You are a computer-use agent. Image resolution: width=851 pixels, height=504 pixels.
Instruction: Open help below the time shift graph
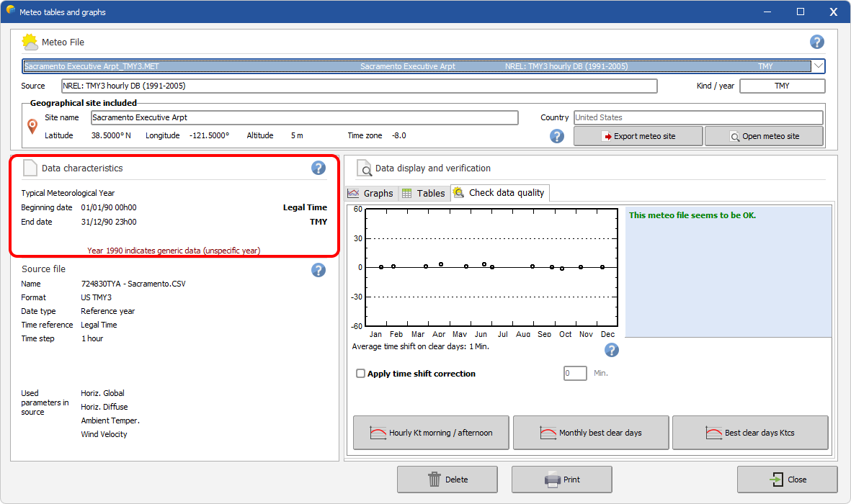612,351
